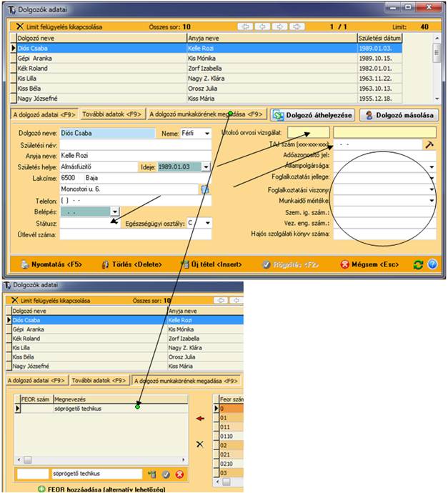Click the Születési név input field

[x=136, y=145]
